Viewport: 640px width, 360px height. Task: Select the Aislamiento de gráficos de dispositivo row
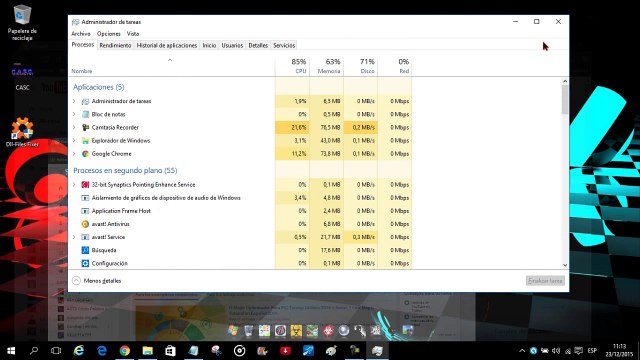(x=240, y=198)
